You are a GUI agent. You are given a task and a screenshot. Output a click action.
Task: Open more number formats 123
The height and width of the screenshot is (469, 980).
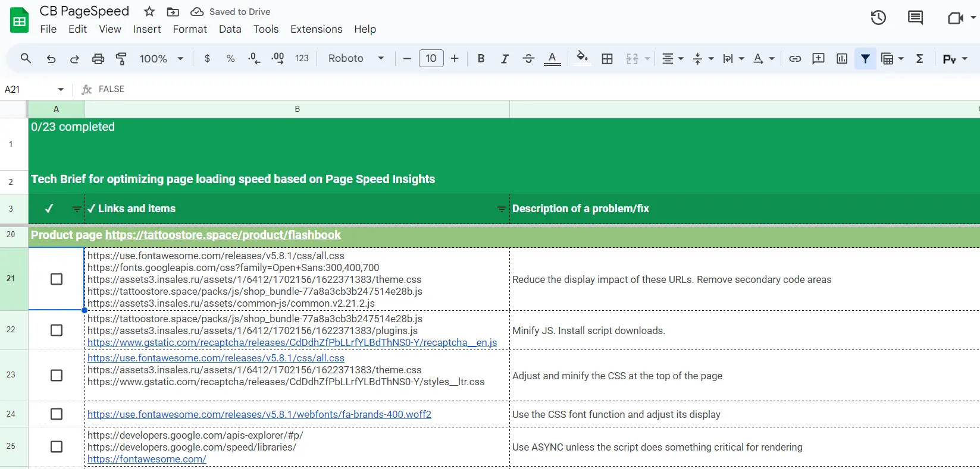pos(302,58)
